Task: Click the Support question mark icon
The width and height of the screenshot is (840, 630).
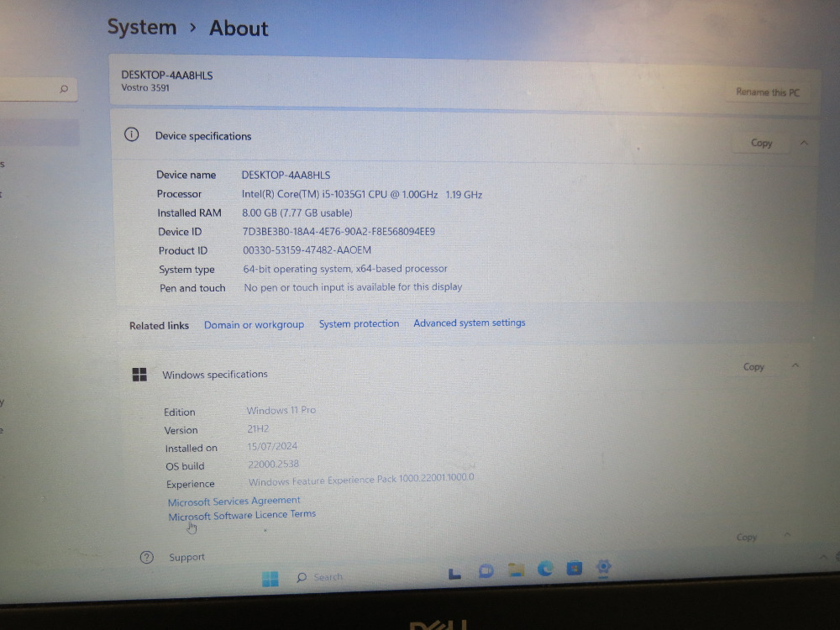Action: (x=147, y=558)
